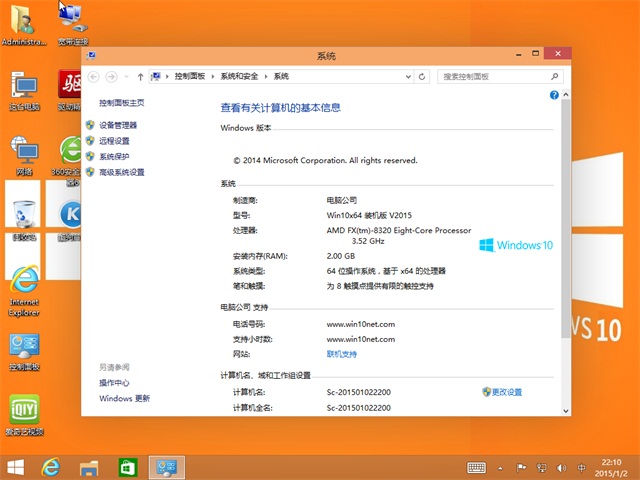Open 高级系统设置 advanced system settings
The image size is (640, 480).
[121, 172]
